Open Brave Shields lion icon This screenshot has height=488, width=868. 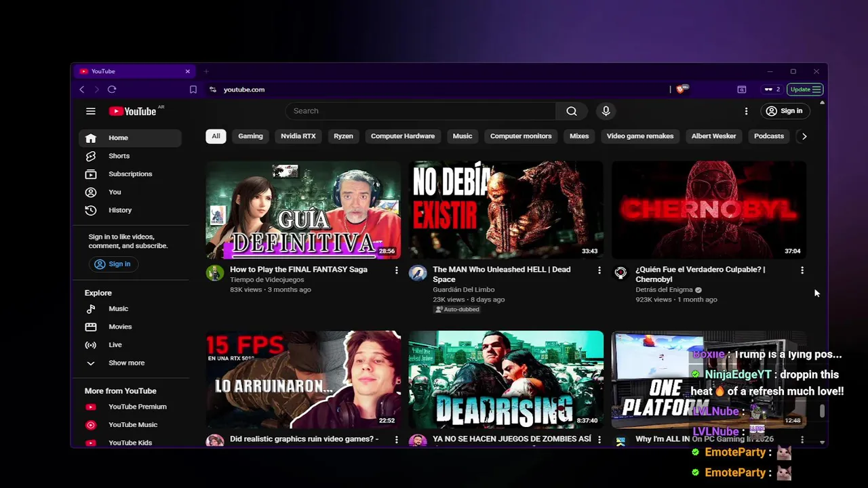[x=681, y=89]
